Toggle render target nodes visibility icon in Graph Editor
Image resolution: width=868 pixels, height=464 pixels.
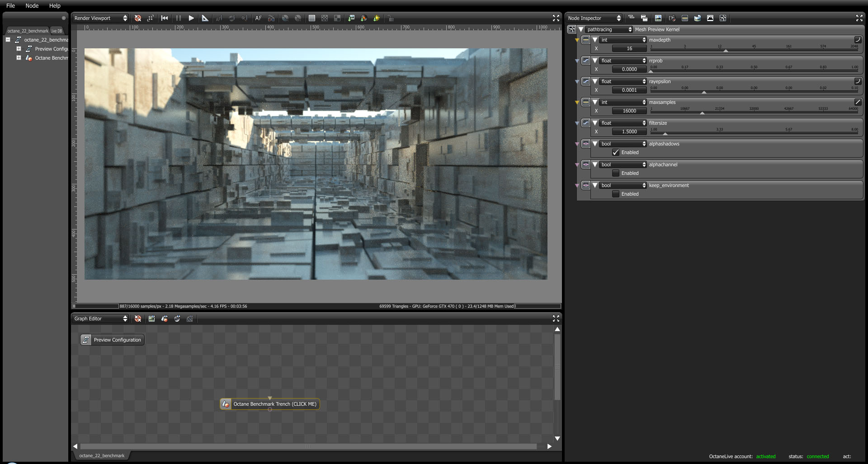tap(152, 319)
